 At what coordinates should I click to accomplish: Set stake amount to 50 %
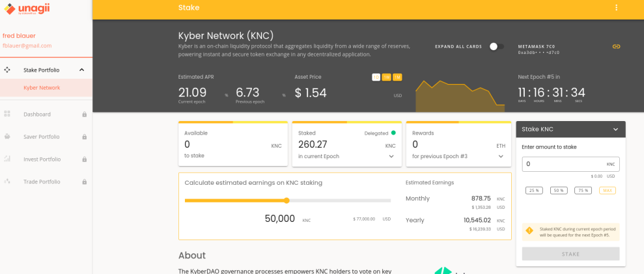[559, 191]
